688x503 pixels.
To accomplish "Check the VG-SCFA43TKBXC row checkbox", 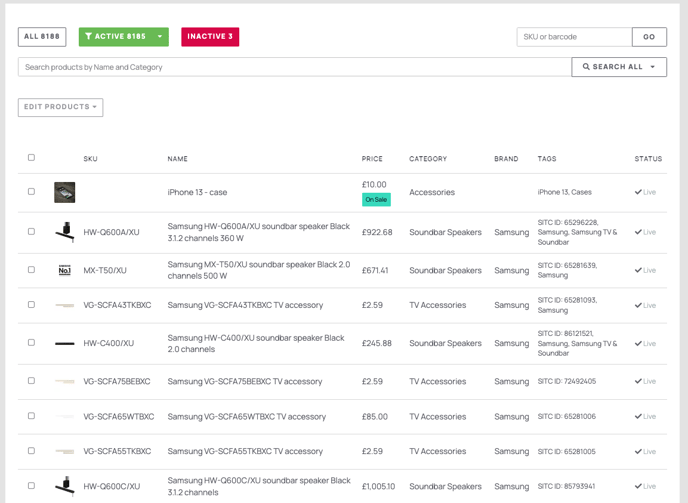I will click(x=31, y=305).
